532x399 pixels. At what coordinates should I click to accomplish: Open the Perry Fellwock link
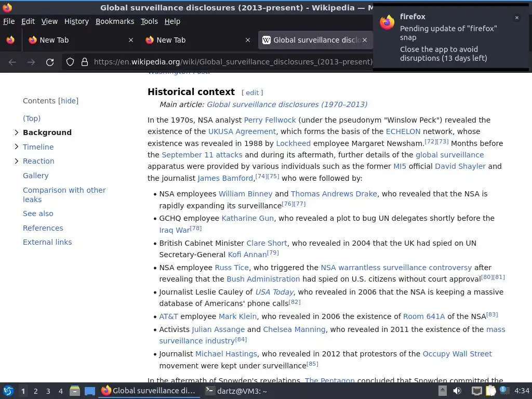270,120
